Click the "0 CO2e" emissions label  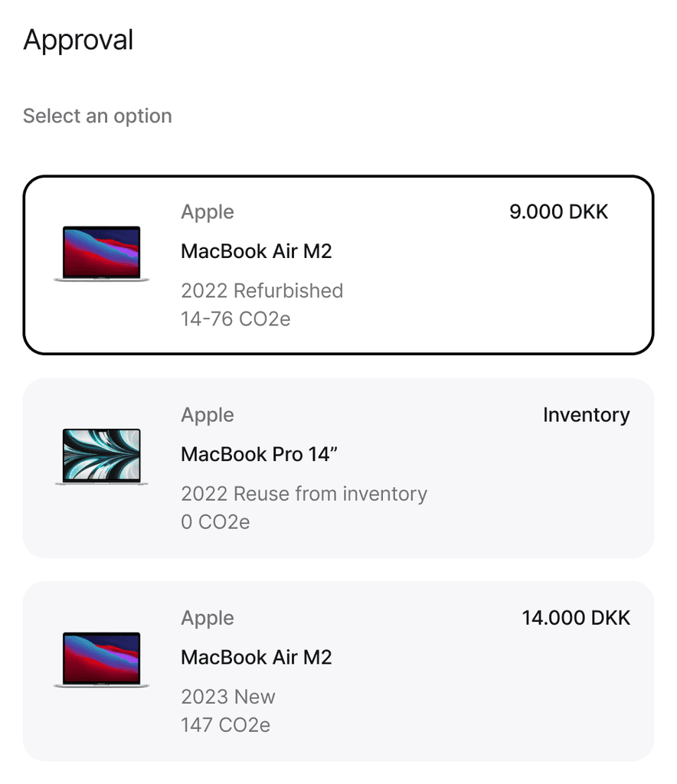click(215, 521)
